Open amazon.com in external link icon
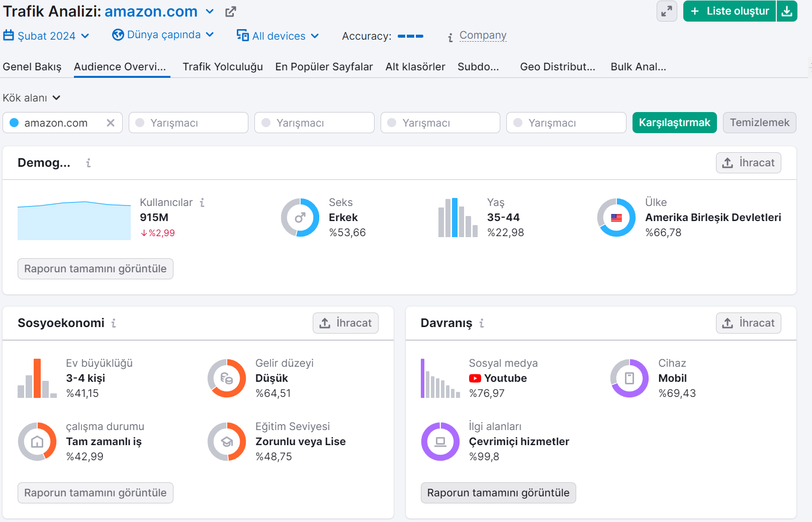 [230, 12]
